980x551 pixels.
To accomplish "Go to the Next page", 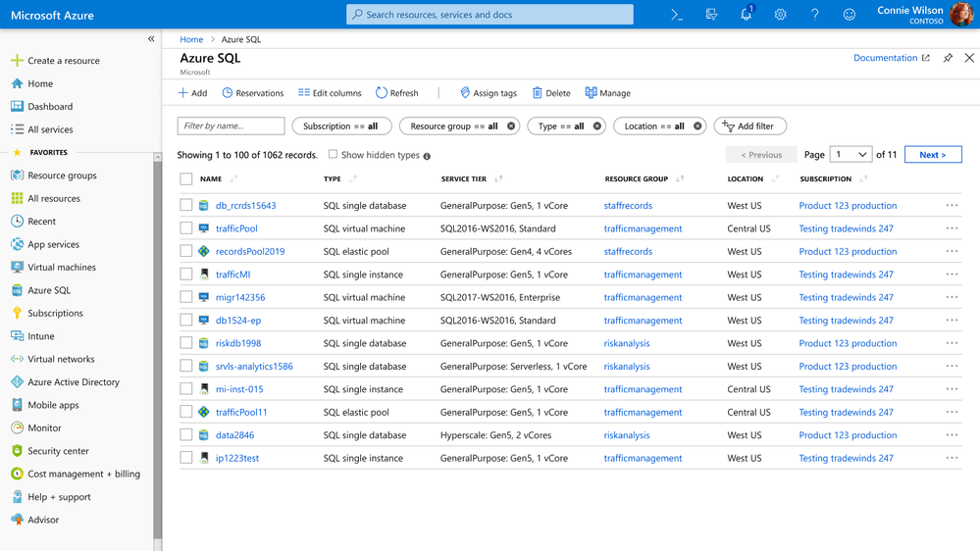I will point(933,154).
